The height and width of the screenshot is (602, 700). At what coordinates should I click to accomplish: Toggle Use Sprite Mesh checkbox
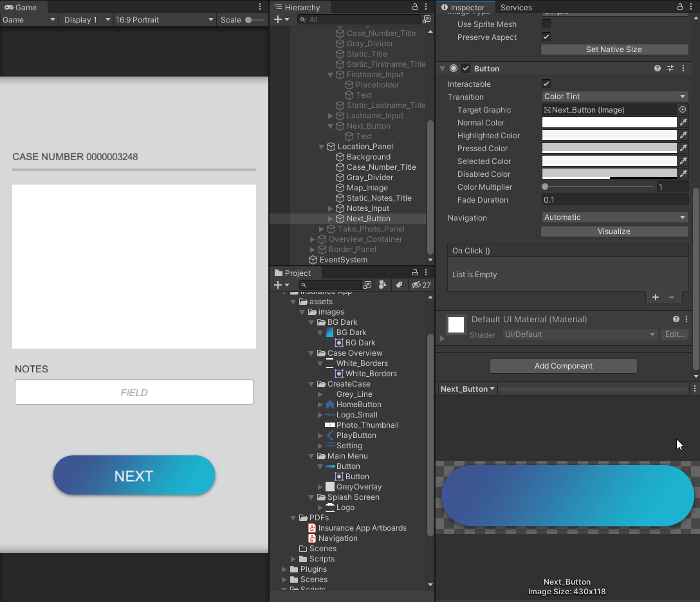pyautogui.click(x=546, y=24)
